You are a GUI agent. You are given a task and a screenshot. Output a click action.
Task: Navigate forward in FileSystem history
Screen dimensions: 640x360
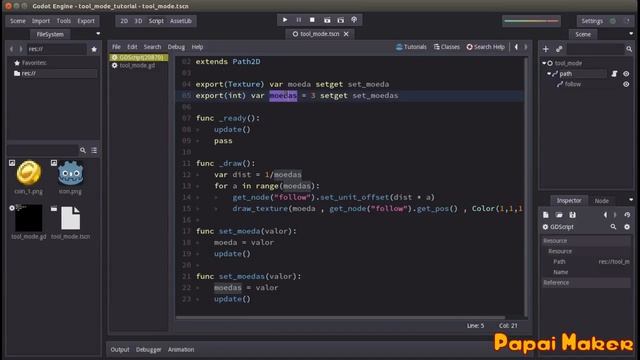click(21, 49)
